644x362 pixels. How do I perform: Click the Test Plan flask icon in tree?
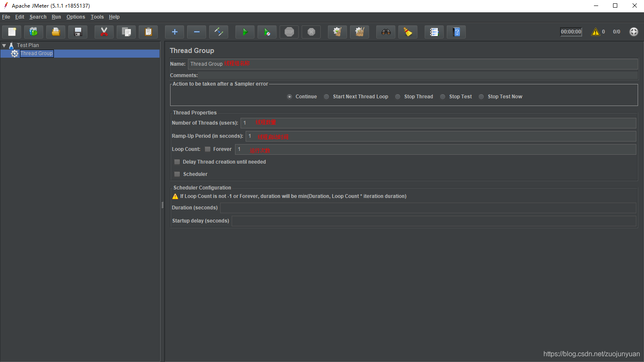click(x=11, y=45)
